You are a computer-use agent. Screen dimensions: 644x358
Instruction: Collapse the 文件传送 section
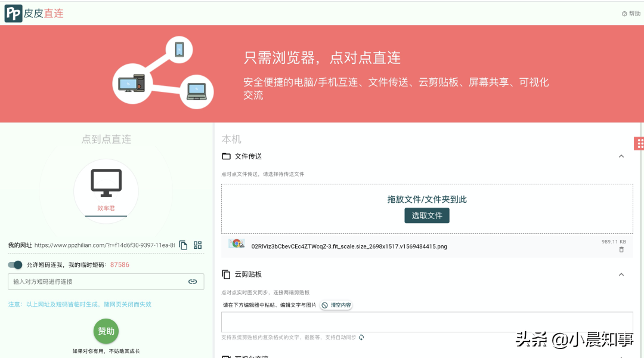621,156
